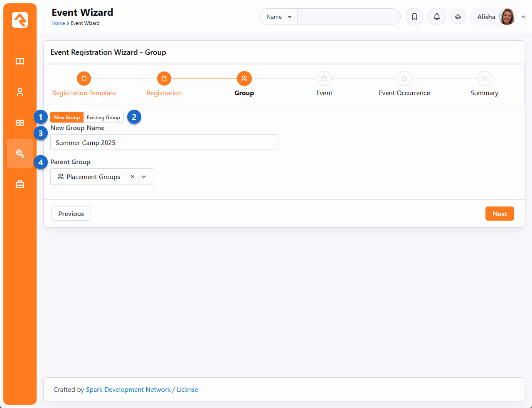Click the Rock logo in the sidebar
Viewport: 532px width, 408px height.
[20, 20]
